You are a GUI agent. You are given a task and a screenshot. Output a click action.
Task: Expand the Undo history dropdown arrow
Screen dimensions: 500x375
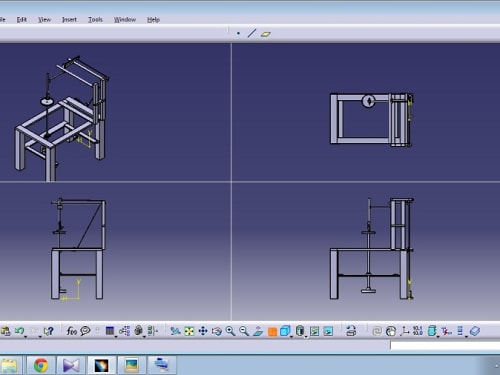point(26,337)
